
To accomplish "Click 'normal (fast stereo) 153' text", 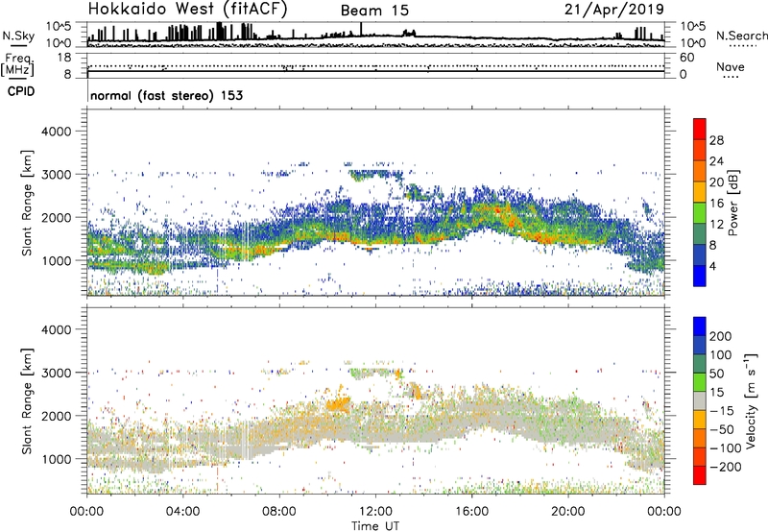I will 166,95.
